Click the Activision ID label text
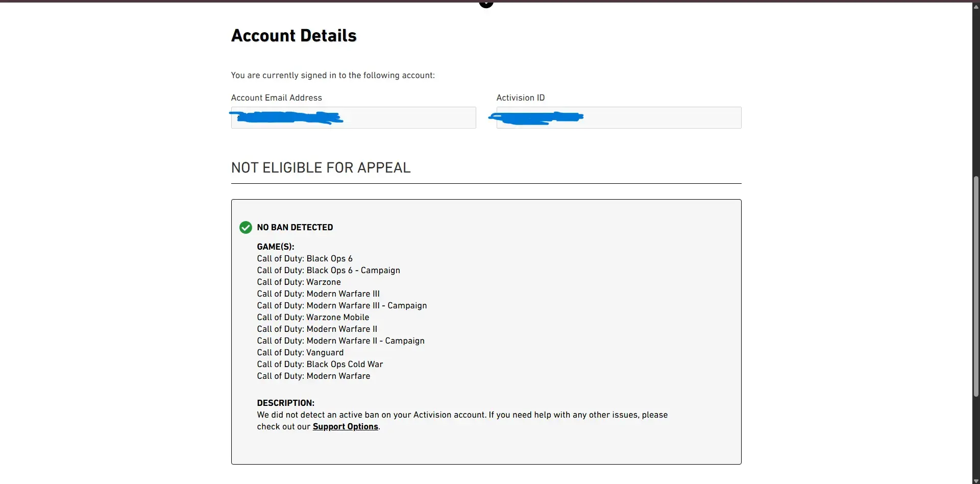This screenshot has width=980, height=484. click(x=520, y=98)
